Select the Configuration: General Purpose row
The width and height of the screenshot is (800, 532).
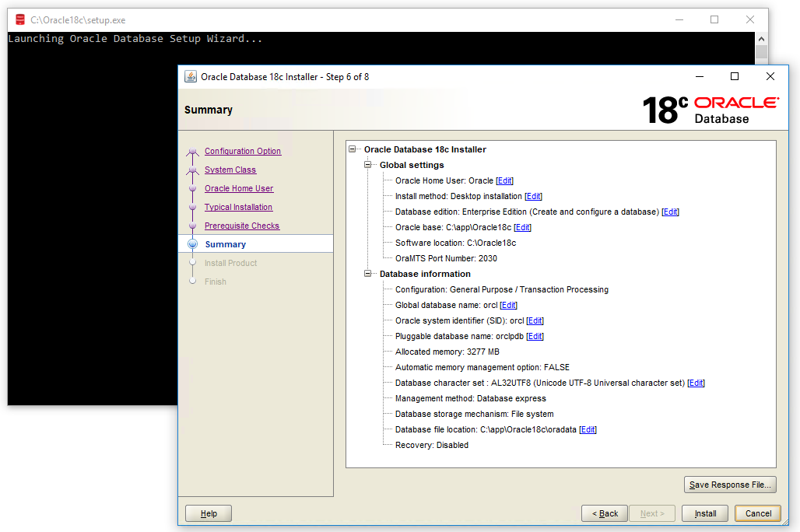(501, 289)
